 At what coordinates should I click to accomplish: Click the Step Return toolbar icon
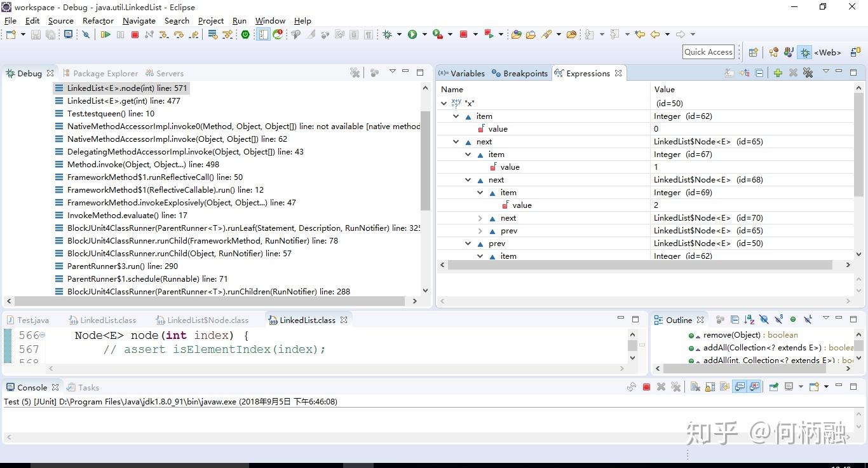[193, 34]
